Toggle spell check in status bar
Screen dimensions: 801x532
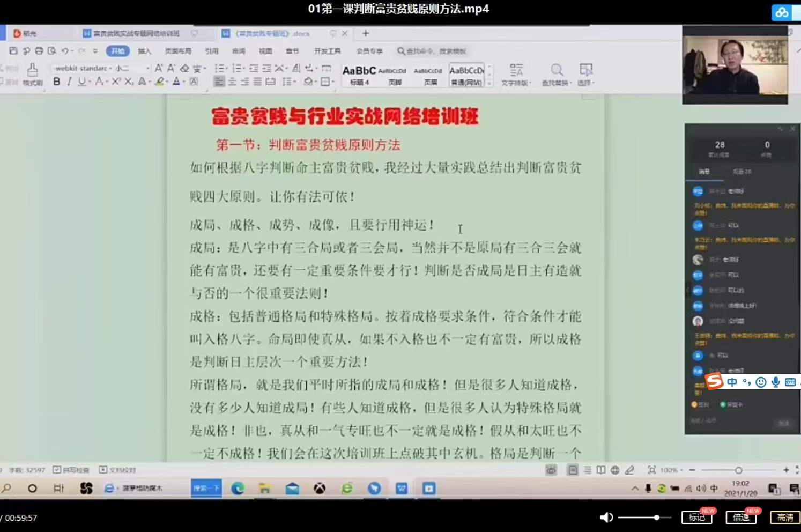pyautogui.click(x=71, y=470)
